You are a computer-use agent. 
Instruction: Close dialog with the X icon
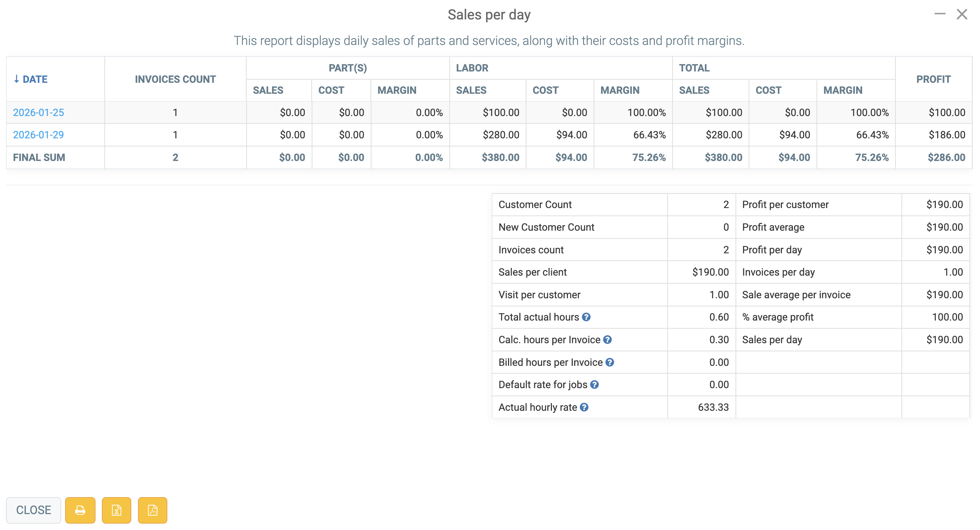coord(962,15)
